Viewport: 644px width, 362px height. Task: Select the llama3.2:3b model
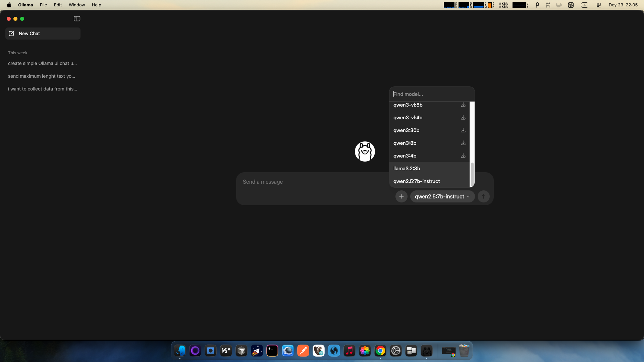[x=407, y=169]
